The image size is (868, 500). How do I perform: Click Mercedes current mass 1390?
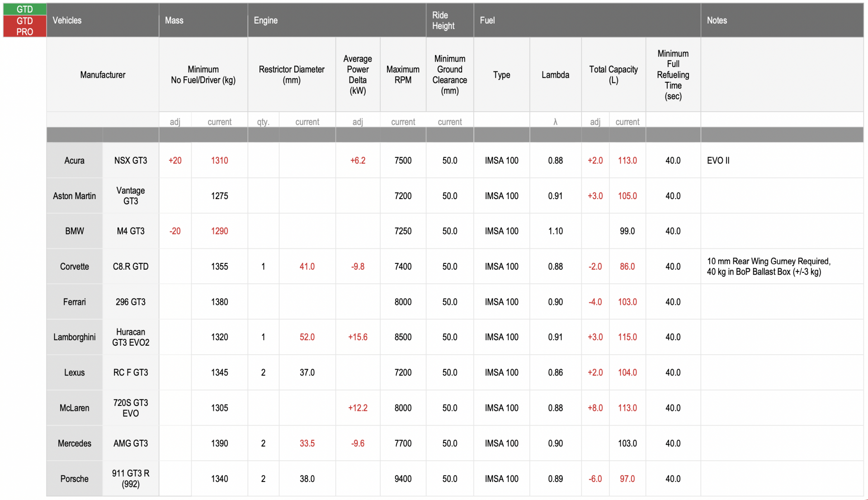220,443
